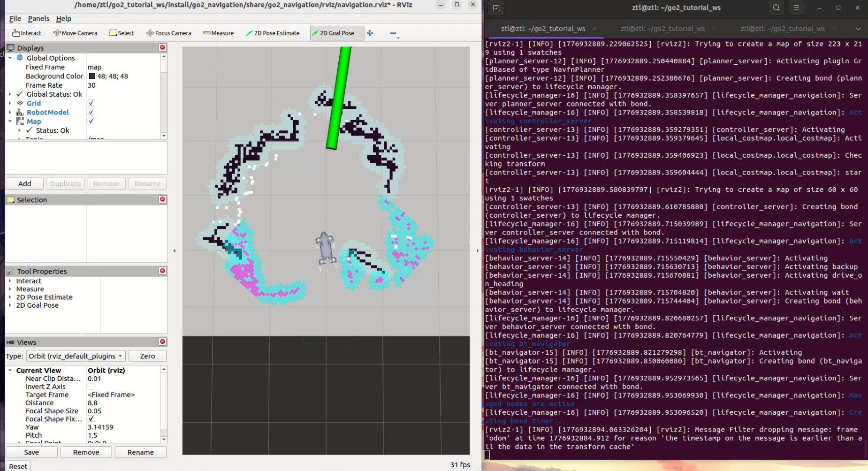The width and height of the screenshot is (868, 471).
Task: Choose the Select tool in the toolbar
Action: point(122,33)
